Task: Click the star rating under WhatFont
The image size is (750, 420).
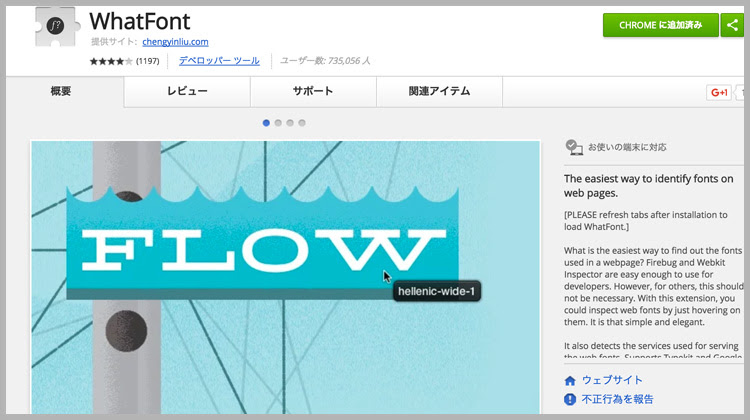Action: 110,61
